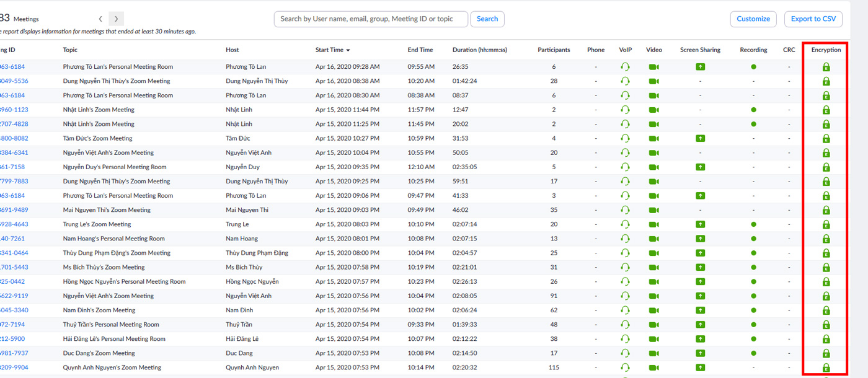Click screen sharing icon in Nguyễn Duy's row
This screenshot has height=378, width=868.
[x=700, y=167]
